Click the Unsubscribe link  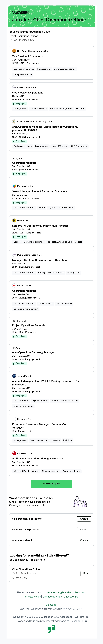click(71, 596)
